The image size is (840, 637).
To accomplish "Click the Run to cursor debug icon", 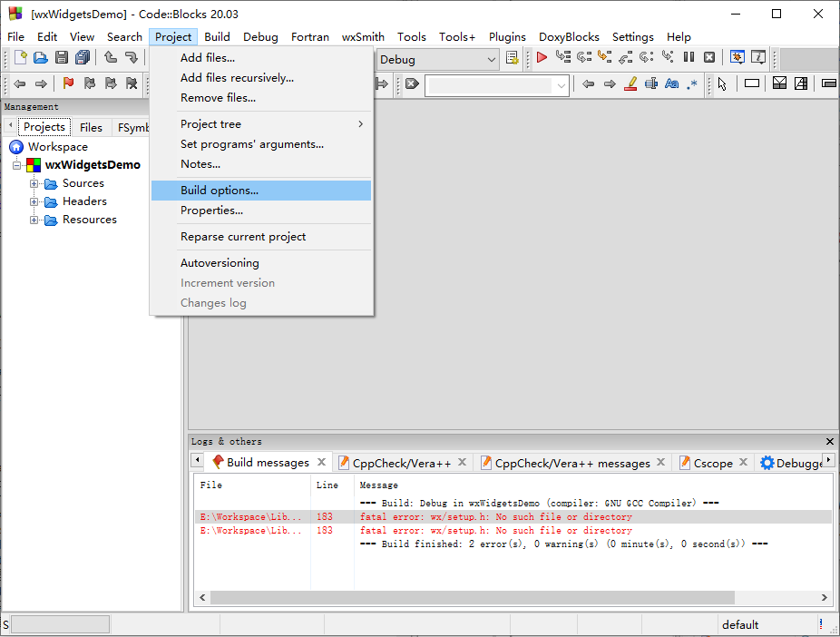I will click(x=563, y=57).
